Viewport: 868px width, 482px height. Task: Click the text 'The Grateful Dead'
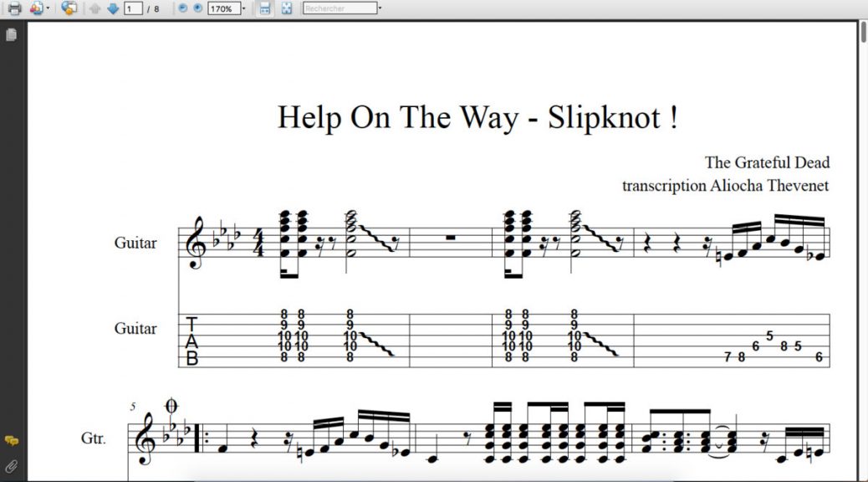pyautogui.click(x=767, y=162)
